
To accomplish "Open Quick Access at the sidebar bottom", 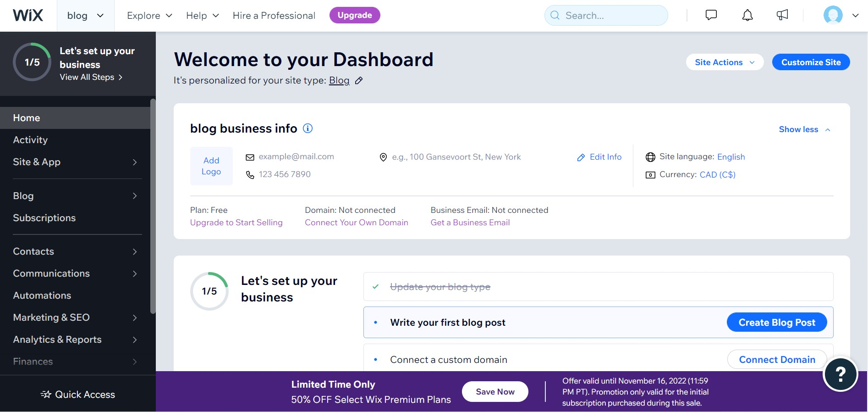I will (x=78, y=395).
